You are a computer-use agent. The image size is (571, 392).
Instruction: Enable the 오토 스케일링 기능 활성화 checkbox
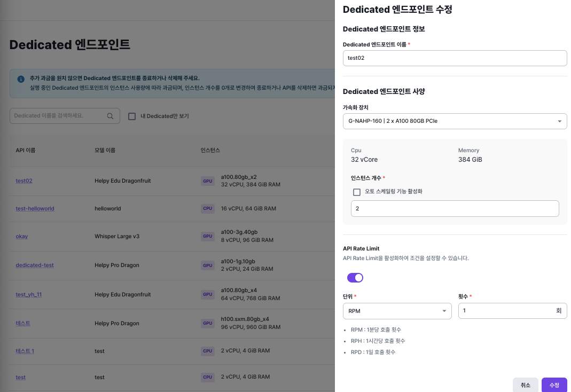[x=357, y=192]
